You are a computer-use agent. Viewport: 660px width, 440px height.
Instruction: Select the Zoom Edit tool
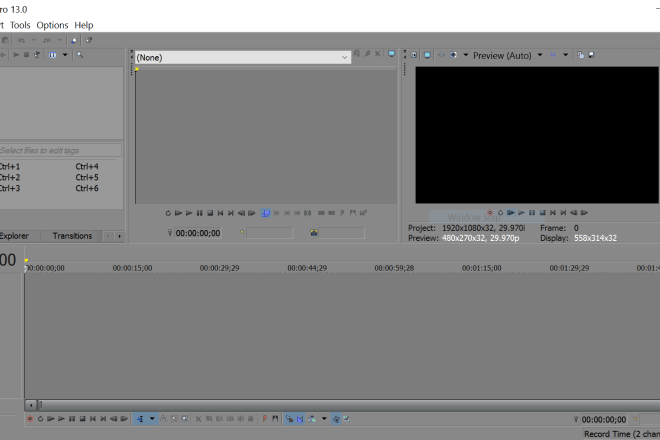(x=184, y=419)
